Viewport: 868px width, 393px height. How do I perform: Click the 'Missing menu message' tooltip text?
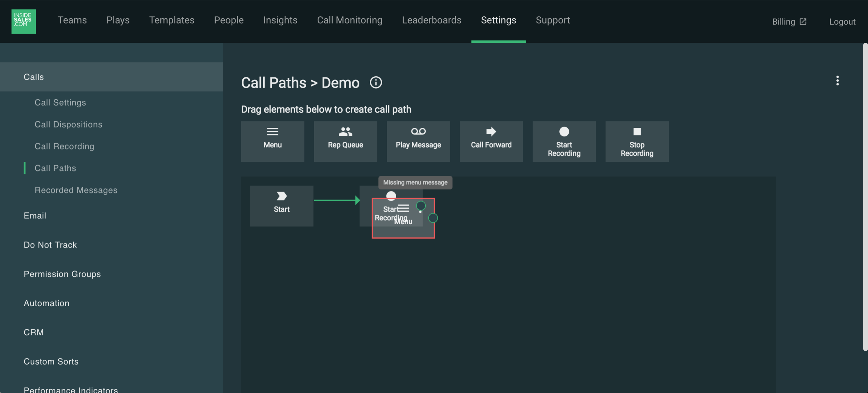tap(415, 182)
